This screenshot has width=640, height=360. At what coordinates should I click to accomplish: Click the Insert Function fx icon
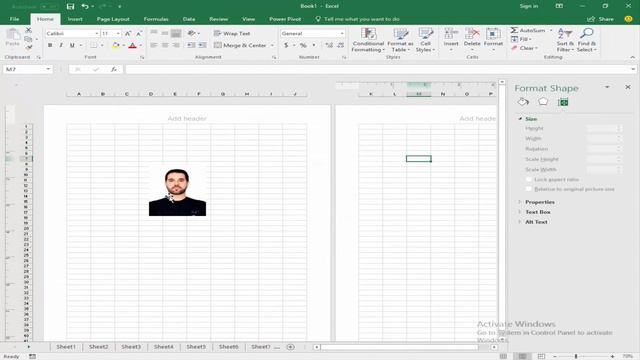(113, 69)
